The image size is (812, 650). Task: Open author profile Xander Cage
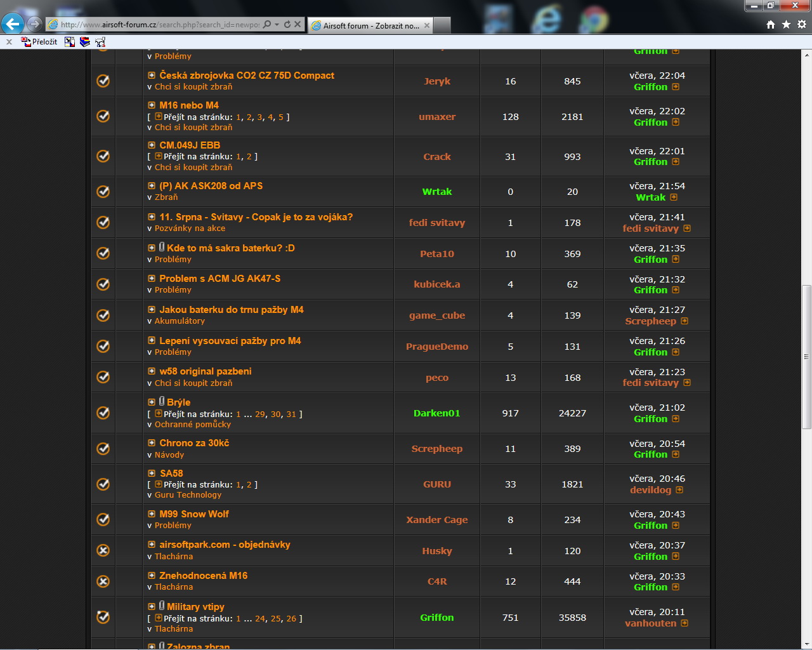click(436, 520)
